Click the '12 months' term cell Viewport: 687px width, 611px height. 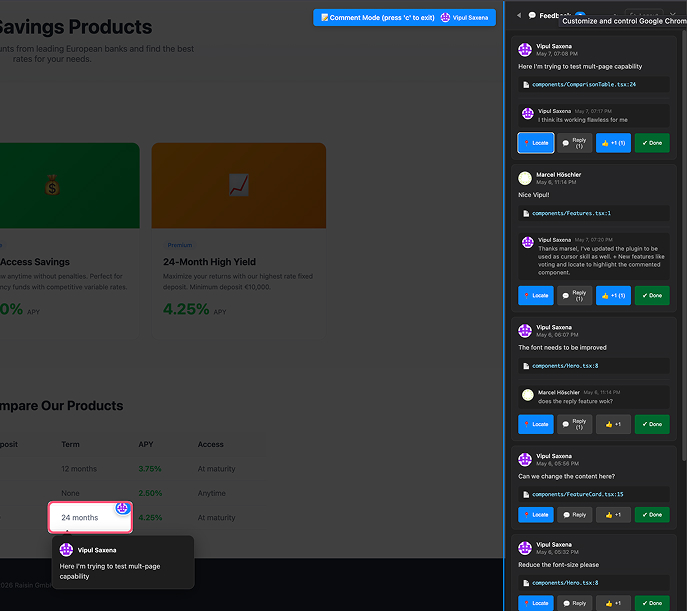(79, 469)
